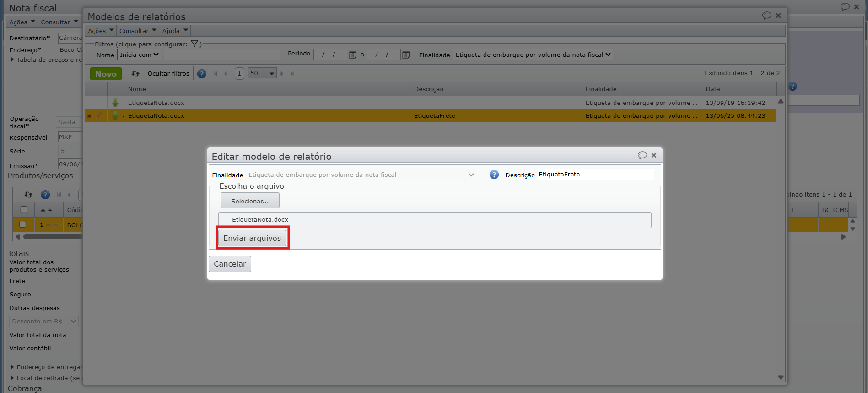868x393 pixels.
Task: Edit highlighted row using pencil icon
Action: coord(98,115)
